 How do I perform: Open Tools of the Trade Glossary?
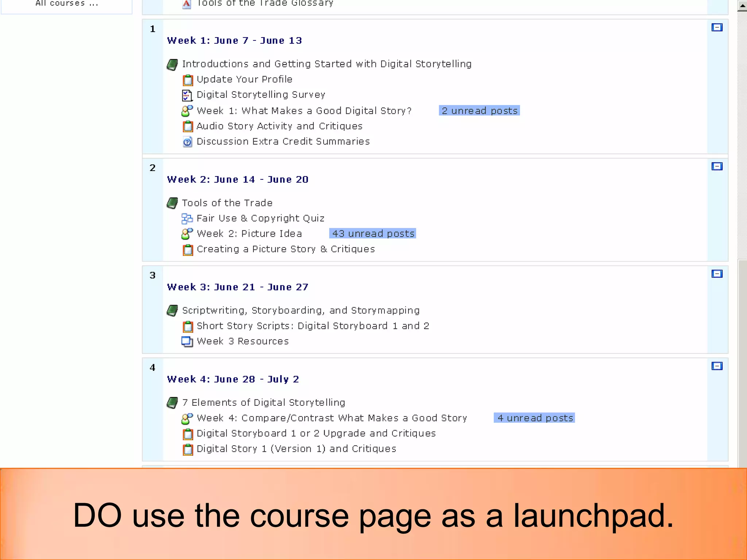[265, 3]
